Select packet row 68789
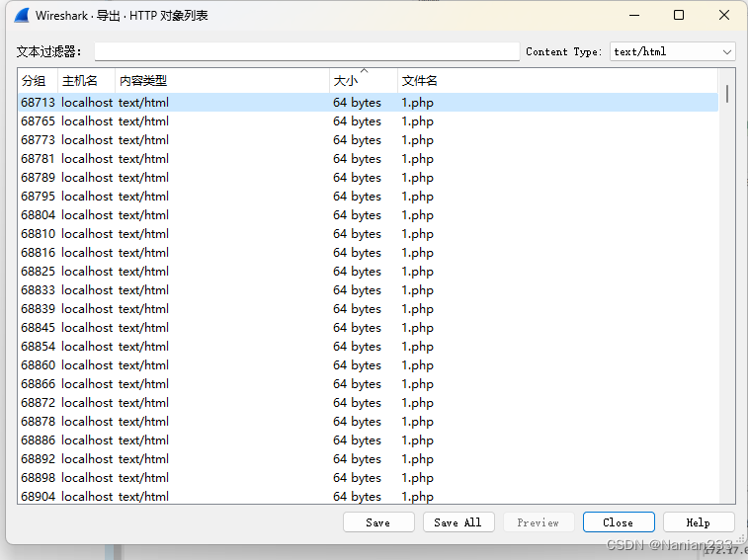 pos(368,178)
